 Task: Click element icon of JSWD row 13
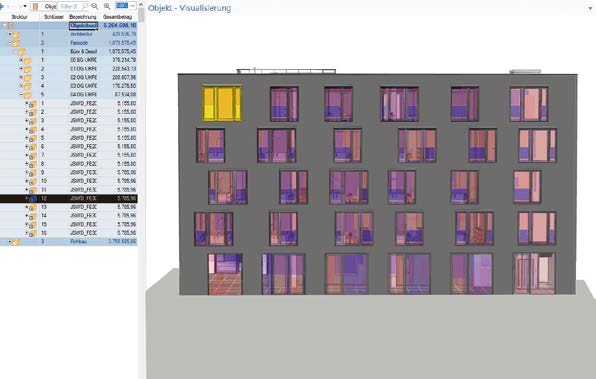33,208
